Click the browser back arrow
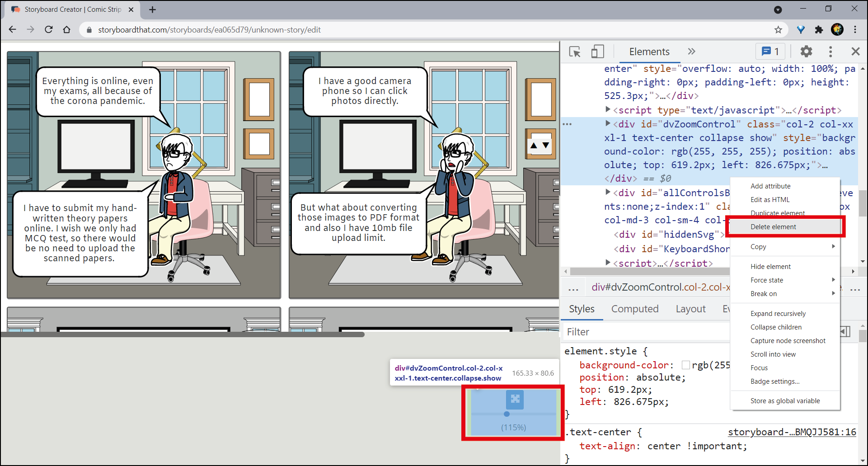This screenshot has width=868, height=466. [x=13, y=29]
